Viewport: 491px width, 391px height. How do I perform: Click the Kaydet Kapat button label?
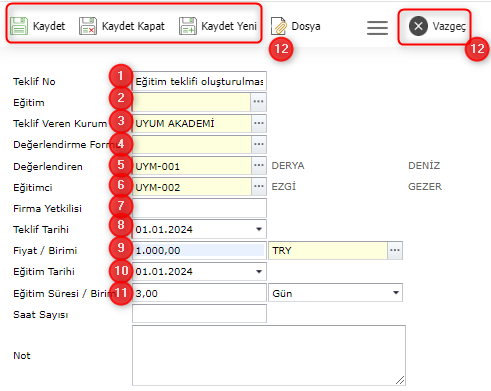pos(133,26)
